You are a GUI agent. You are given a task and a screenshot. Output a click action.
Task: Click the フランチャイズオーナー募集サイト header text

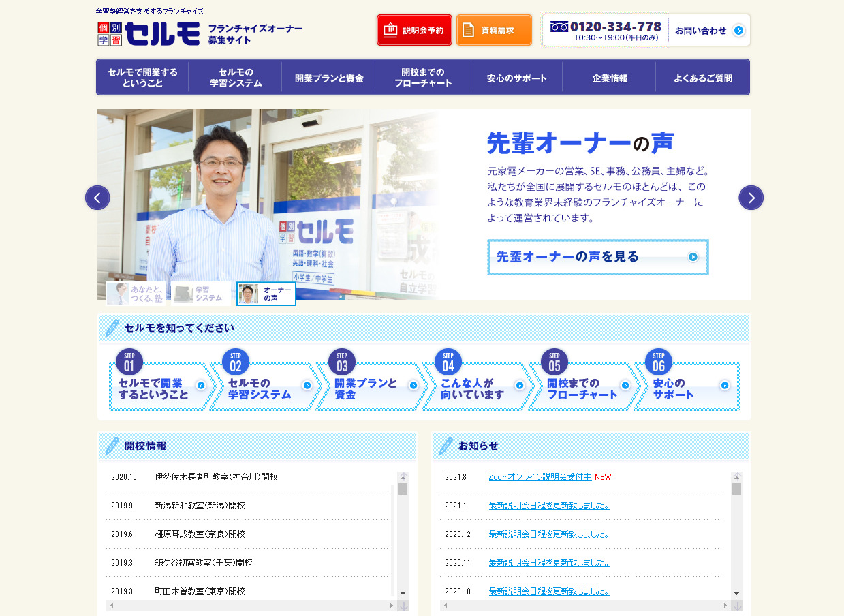(x=255, y=34)
